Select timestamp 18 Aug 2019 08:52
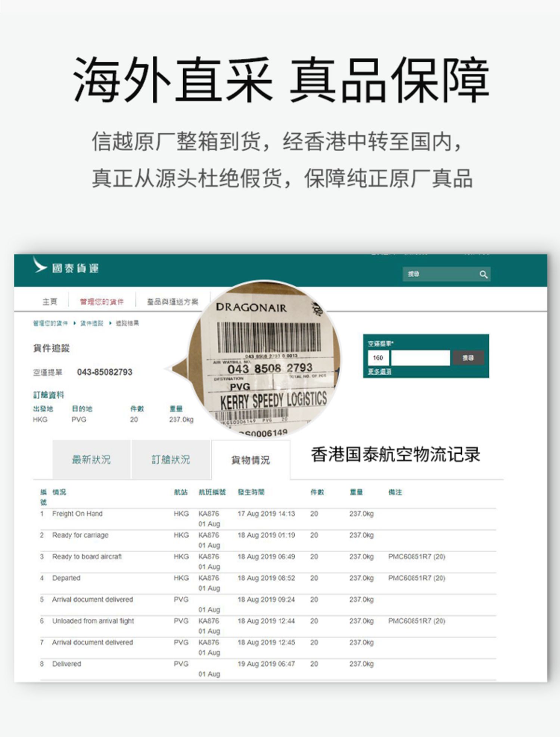 [267, 578]
